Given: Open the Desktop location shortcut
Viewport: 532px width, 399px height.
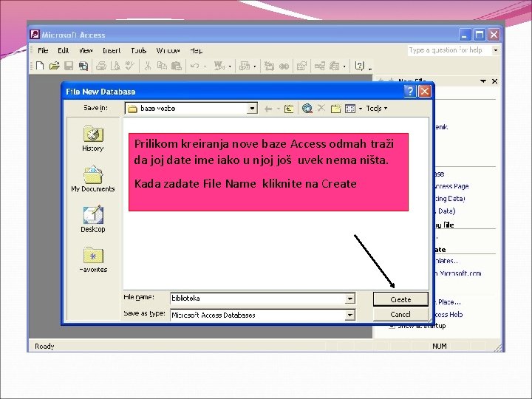Looking at the screenshot, I should coord(93,219).
